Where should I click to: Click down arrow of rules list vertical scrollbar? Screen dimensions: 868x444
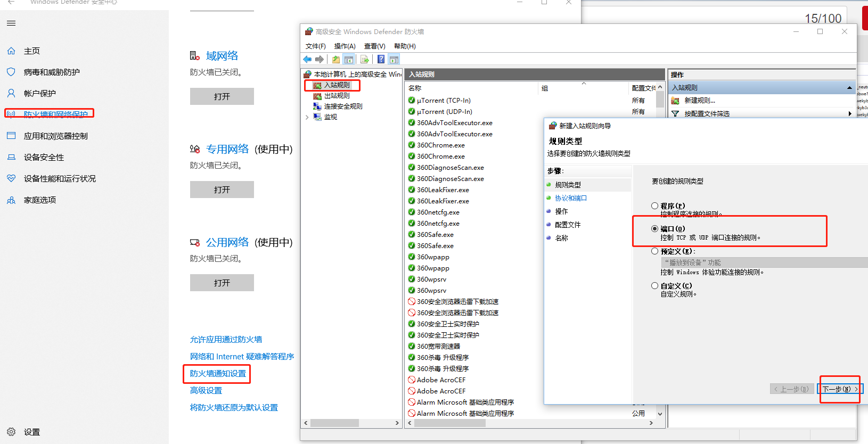pos(660,414)
